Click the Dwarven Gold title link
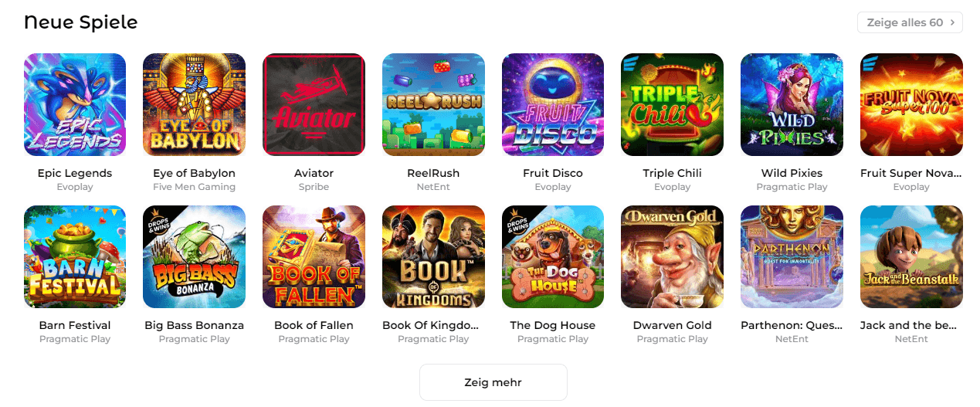The height and width of the screenshot is (407, 980). [672, 325]
